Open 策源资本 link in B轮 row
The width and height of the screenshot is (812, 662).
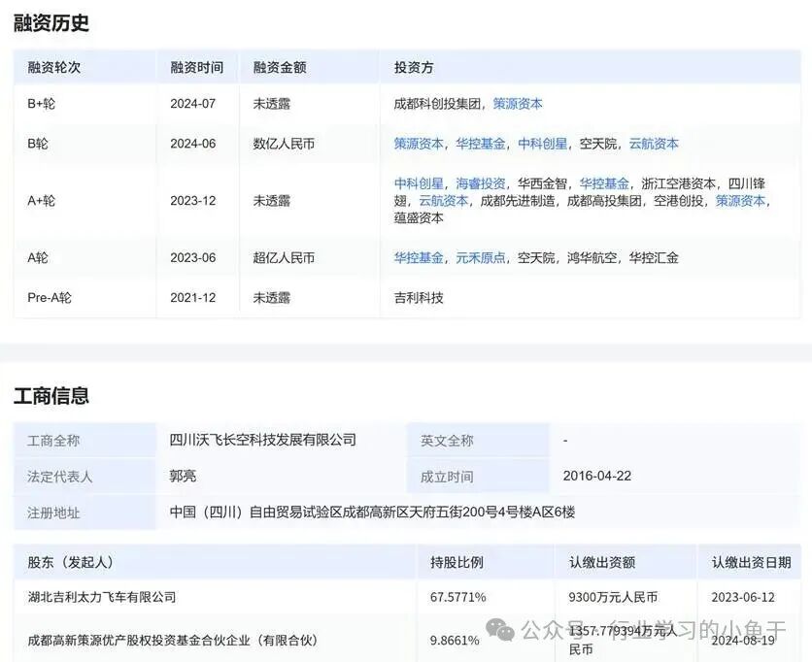(419, 144)
